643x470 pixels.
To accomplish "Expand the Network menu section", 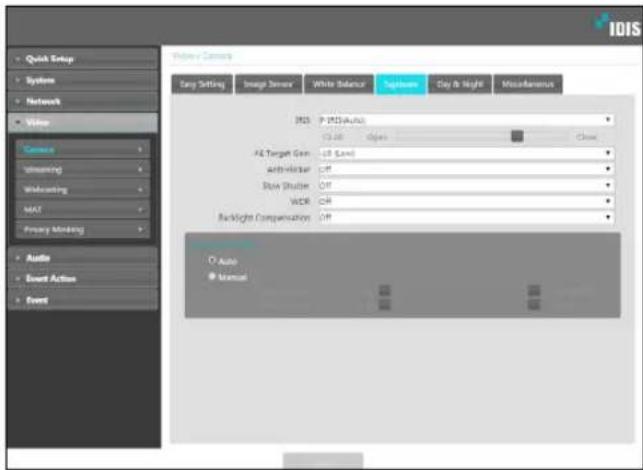I will (x=82, y=101).
